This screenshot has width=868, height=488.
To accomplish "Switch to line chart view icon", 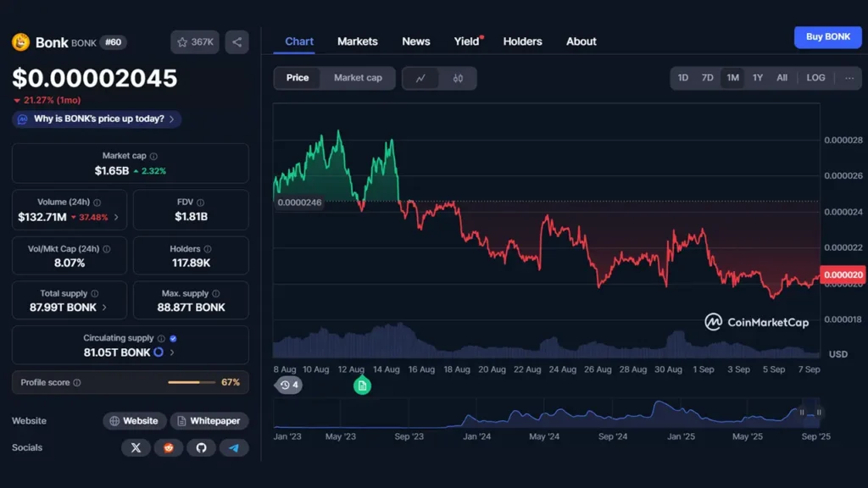I will coord(420,78).
